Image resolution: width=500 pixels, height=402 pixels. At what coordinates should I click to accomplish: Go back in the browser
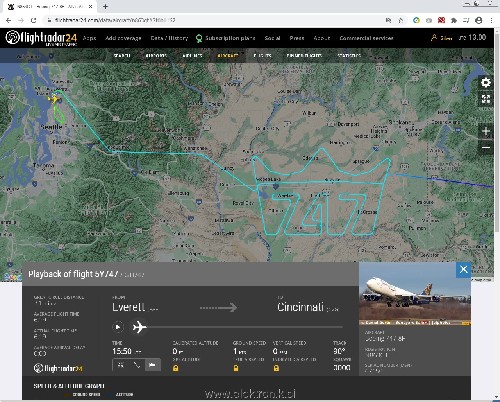9,20
